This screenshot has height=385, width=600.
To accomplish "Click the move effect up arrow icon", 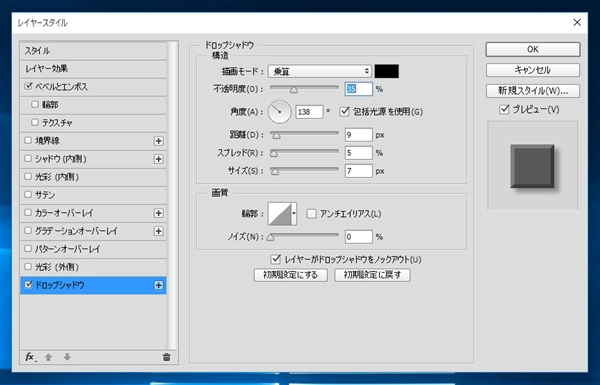I will click(x=48, y=357).
